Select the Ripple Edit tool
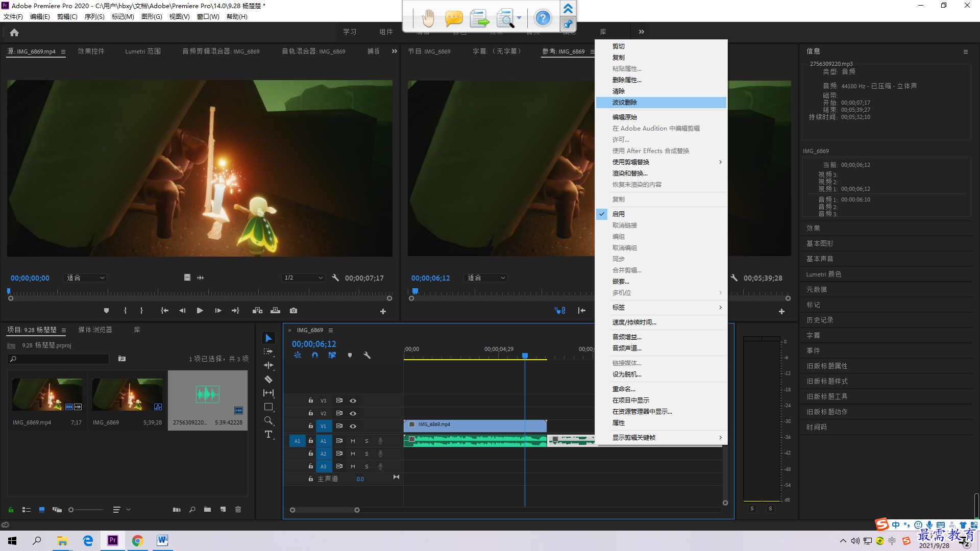Screen dimensions: 980x551 click(x=268, y=365)
